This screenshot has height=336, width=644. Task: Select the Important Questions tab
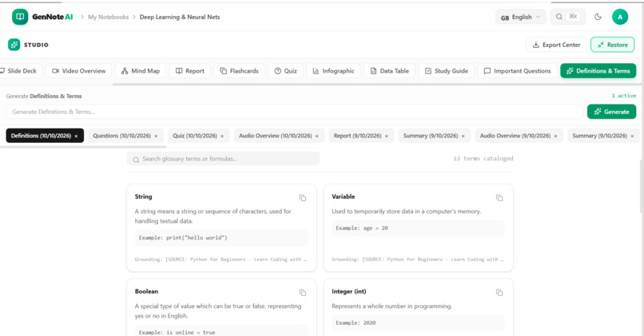(518, 71)
